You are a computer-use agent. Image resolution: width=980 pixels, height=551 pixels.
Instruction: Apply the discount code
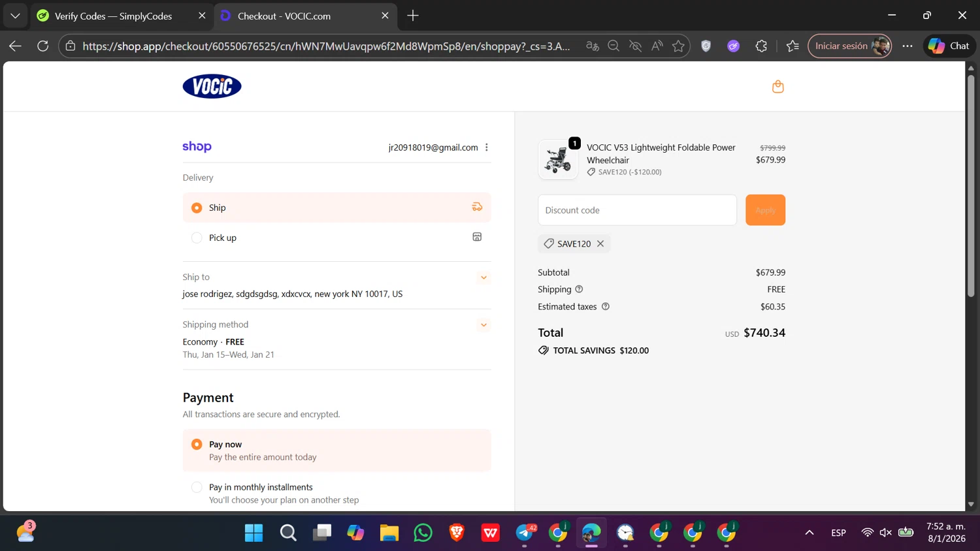click(x=765, y=210)
